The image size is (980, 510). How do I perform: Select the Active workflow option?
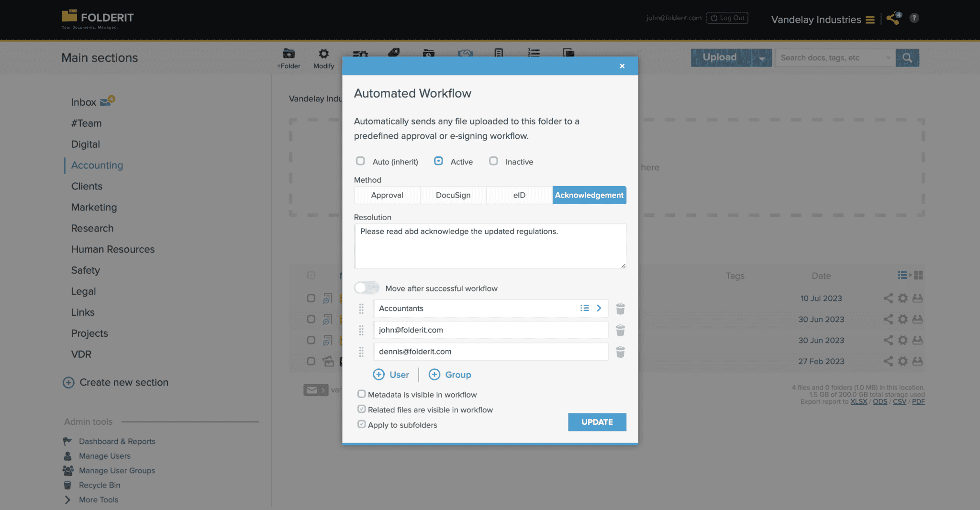point(438,161)
